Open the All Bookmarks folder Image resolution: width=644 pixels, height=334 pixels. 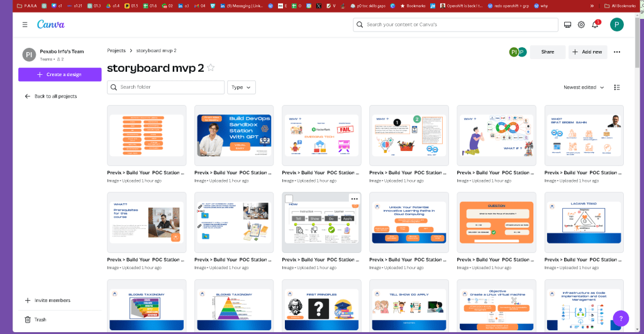pos(619,6)
